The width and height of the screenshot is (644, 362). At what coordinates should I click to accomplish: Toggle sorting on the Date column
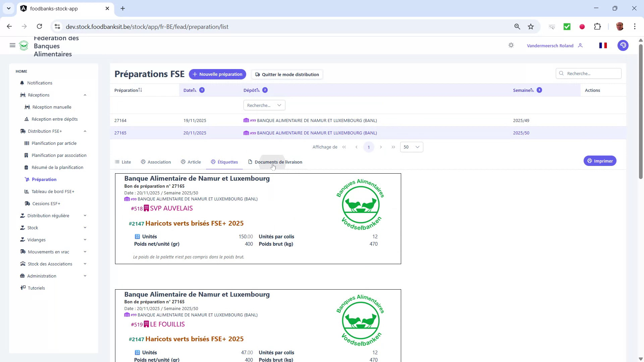(195, 90)
